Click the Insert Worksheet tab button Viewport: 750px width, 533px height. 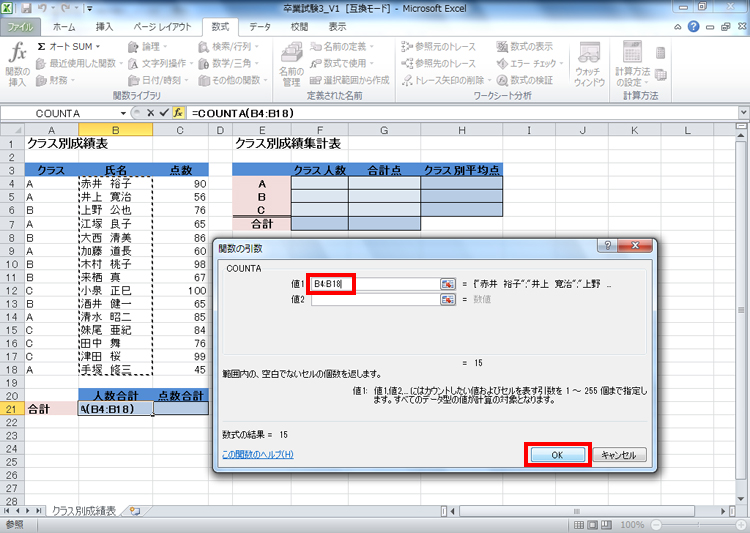(135, 511)
